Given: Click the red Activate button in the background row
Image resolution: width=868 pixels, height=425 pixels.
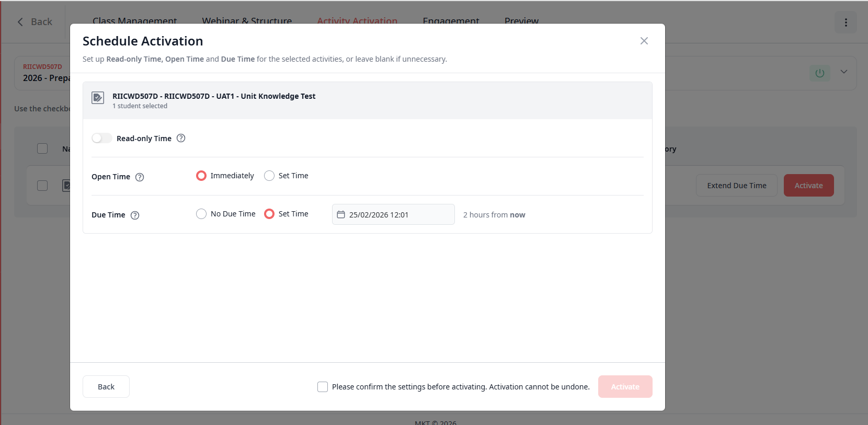Looking at the screenshot, I should (808, 185).
